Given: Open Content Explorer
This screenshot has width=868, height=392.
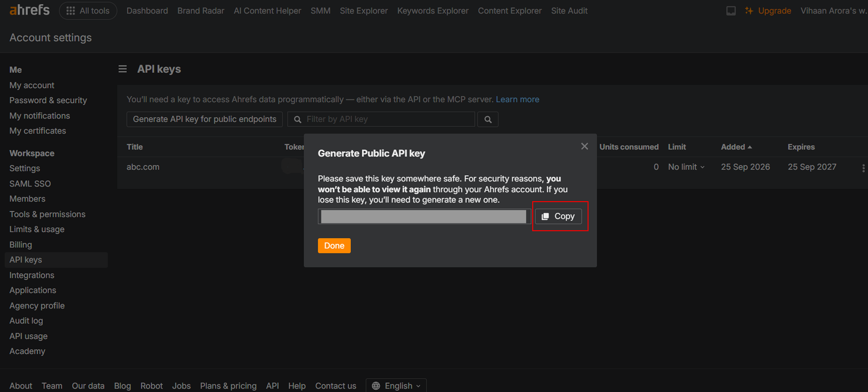Looking at the screenshot, I should point(509,11).
